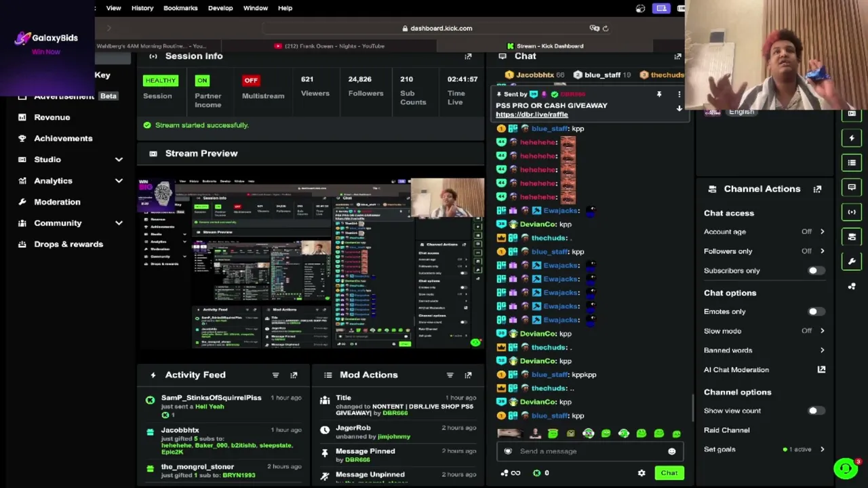The width and height of the screenshot is (868, 488).
Task: Click jimjohnny link in Mod Actions
Action: 393,436
